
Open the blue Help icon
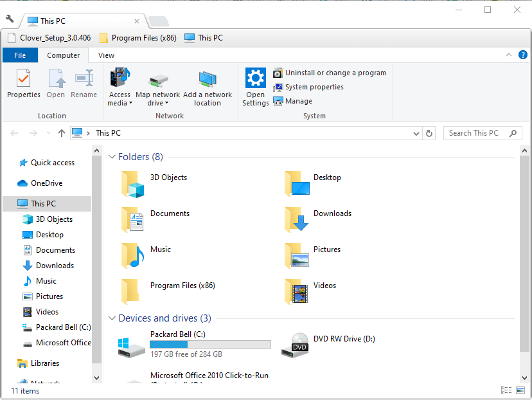[523, 55]
